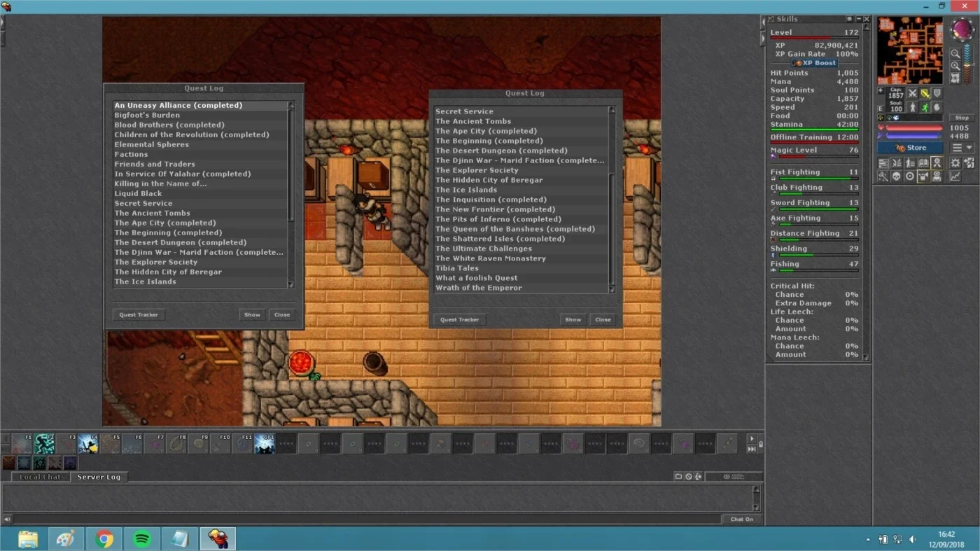
Task: Click the center-map icon below the magnifiers
Action: pos(955,78)
